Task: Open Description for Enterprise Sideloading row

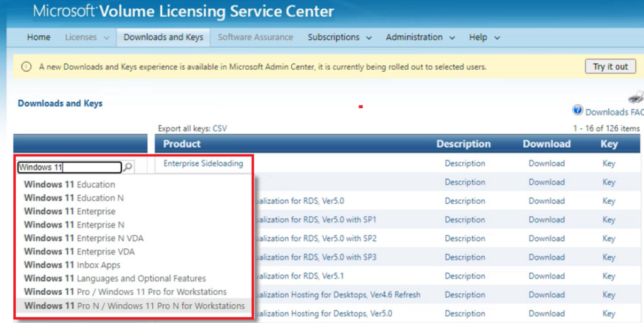Action: 465,163
